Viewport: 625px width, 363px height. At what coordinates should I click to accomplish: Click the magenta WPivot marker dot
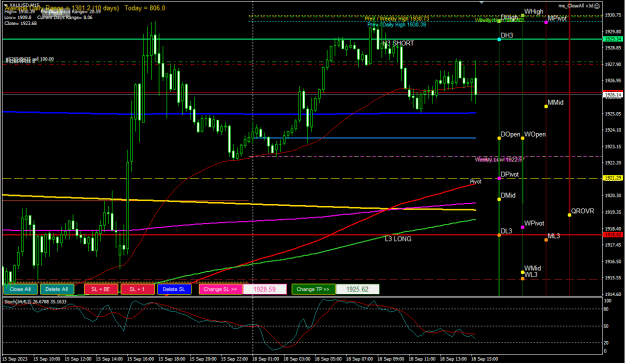tap(523, 228)
